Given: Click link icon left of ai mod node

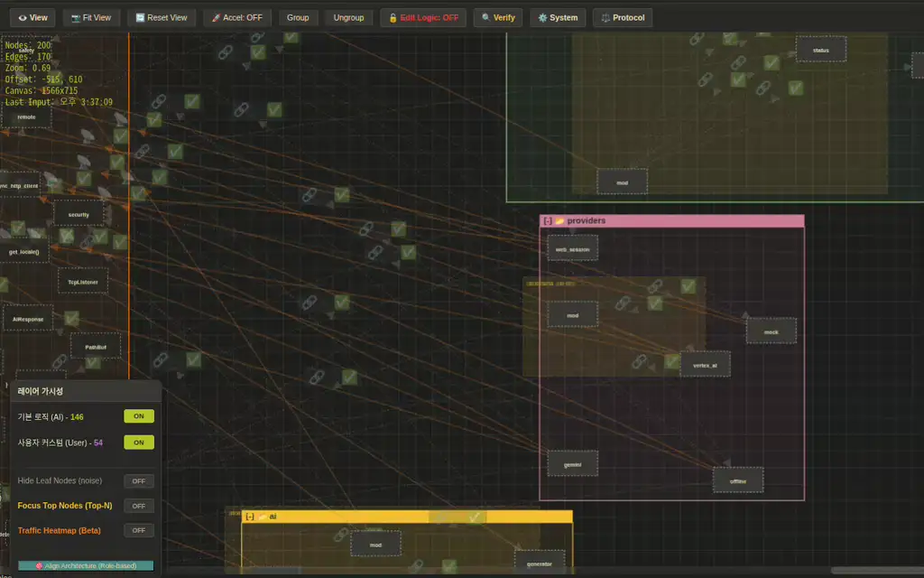Looking at the screenshot, I should pos(340,535).
